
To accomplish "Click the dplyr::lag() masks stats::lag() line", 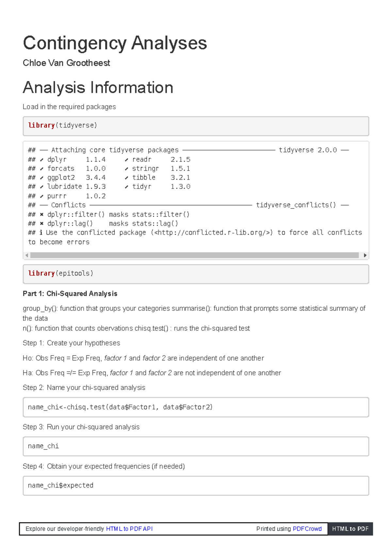I will pos(103,224).
